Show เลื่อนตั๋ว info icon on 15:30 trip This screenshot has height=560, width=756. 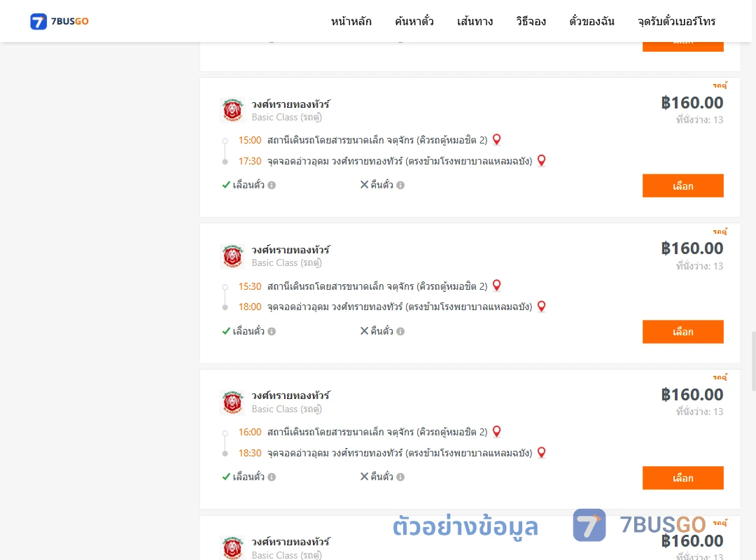[272, 331]
